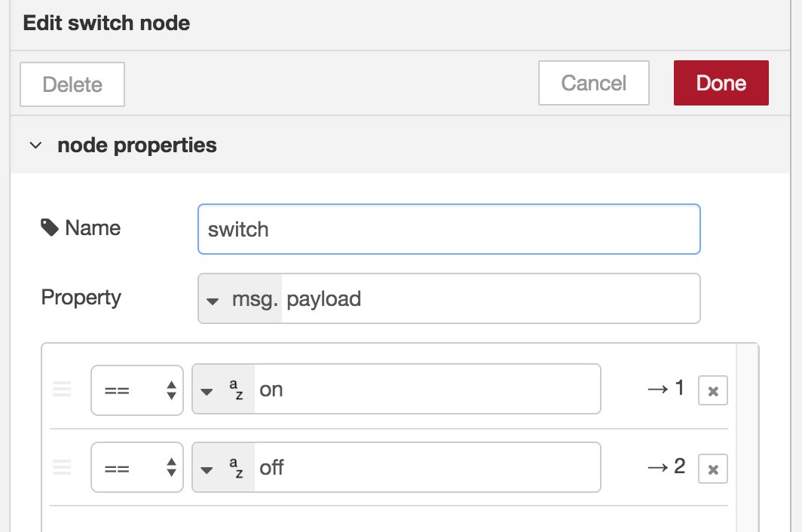802x532 pixels.
Task: Click the Done button
Action: 721,83
